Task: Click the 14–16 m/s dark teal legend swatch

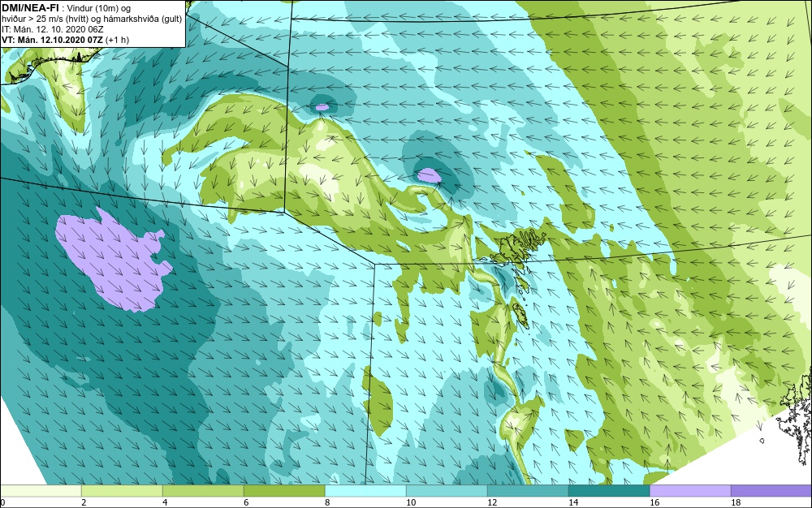Action: [609, 491]
